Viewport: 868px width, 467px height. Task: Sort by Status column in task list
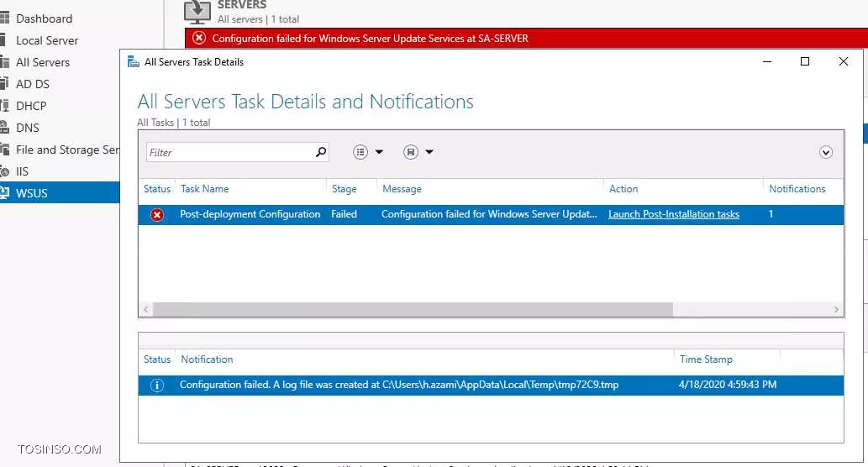point(156,189)
